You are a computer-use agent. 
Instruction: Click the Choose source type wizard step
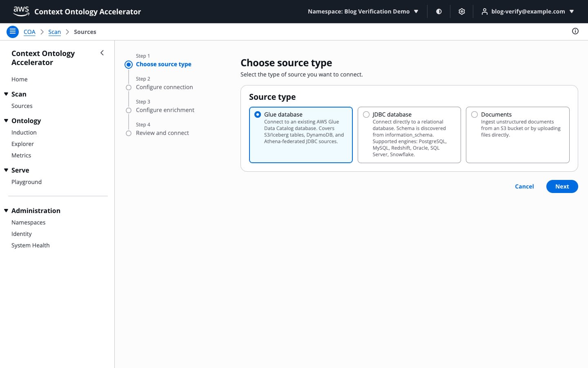164,64
